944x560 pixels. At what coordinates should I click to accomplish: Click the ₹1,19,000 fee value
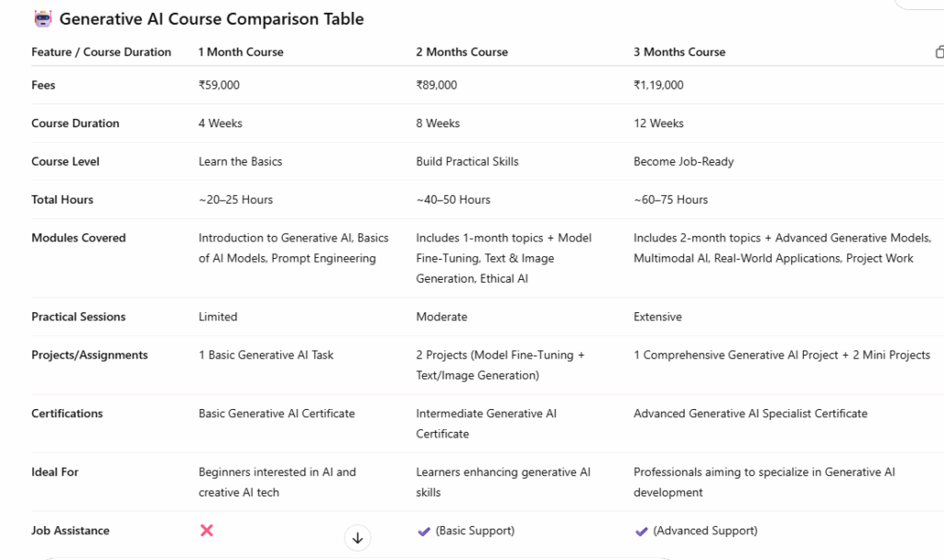[x=658, y=86]
